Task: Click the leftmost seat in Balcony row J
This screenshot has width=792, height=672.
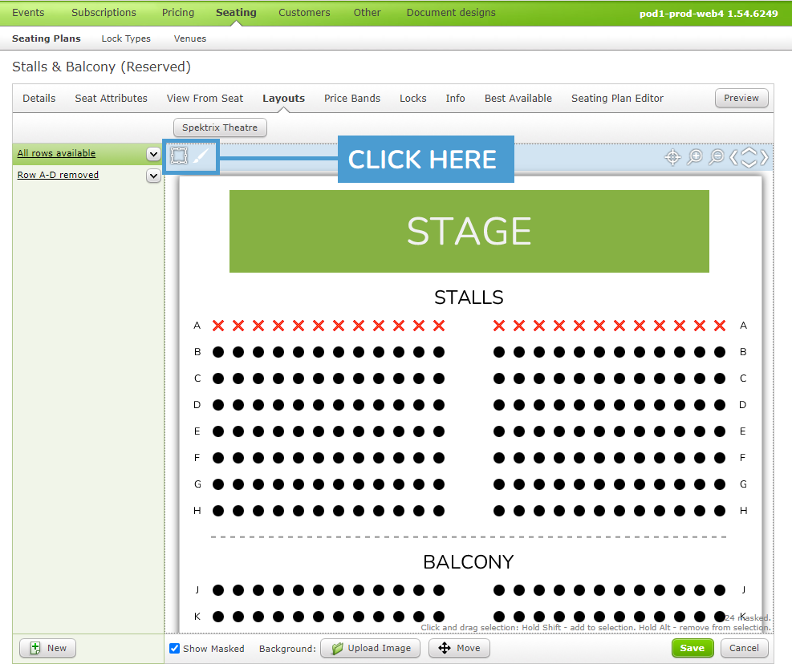Action: [218, 589]
